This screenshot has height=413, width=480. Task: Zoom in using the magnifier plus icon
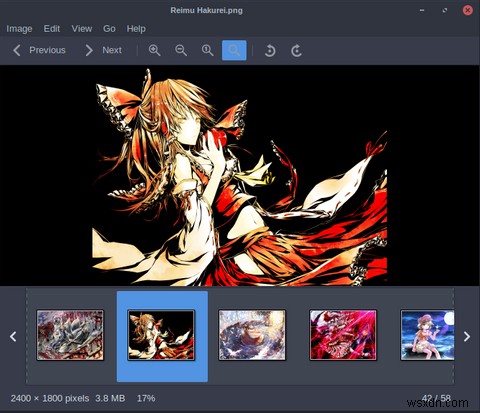click(x=154, y=50)
